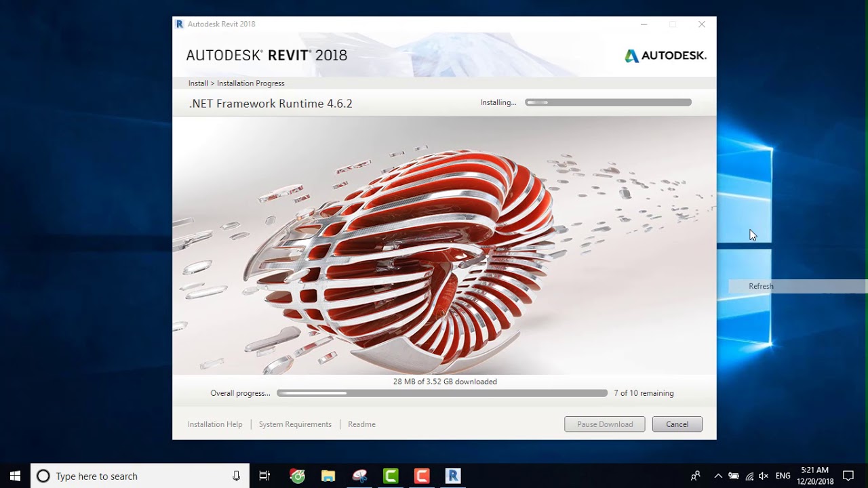Open the Installation Help link
Viewport: 868px width, 488px height.
[215, 424]
